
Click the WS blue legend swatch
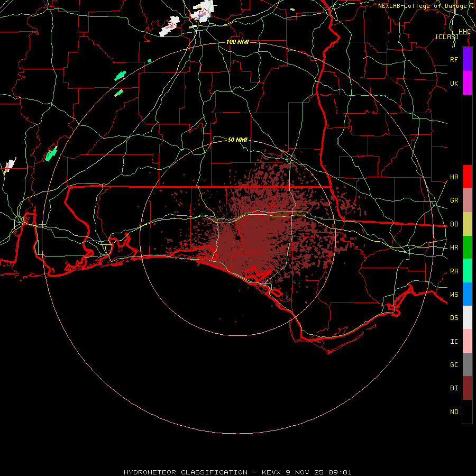tap(467, 294)
